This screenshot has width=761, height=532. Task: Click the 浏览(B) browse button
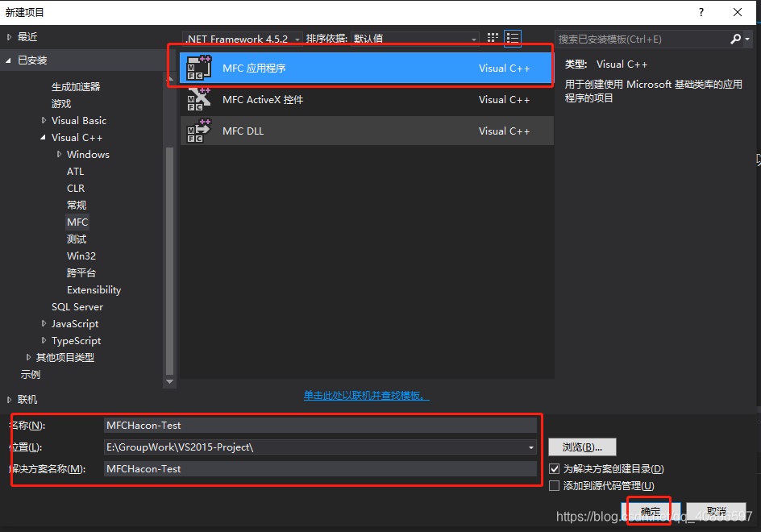pyautogui.click(x=582, y=447)
